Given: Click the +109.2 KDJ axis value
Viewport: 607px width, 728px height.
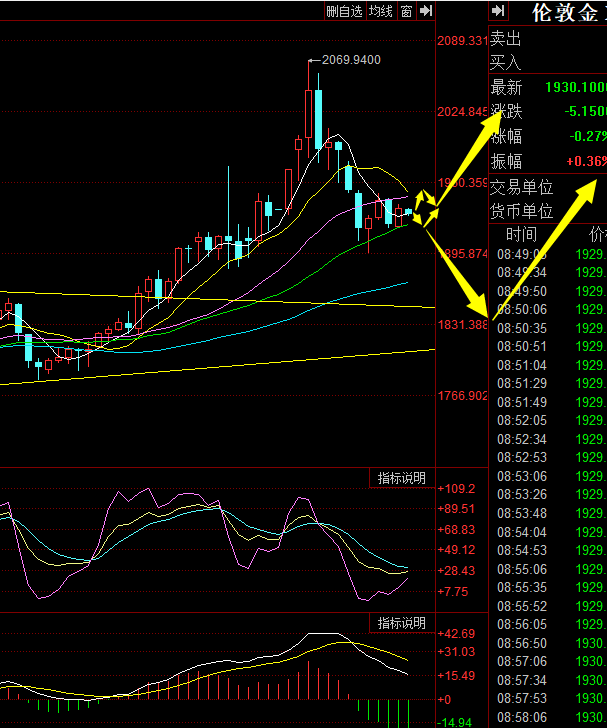Looking at the screenshot, I should pos(457,489).
